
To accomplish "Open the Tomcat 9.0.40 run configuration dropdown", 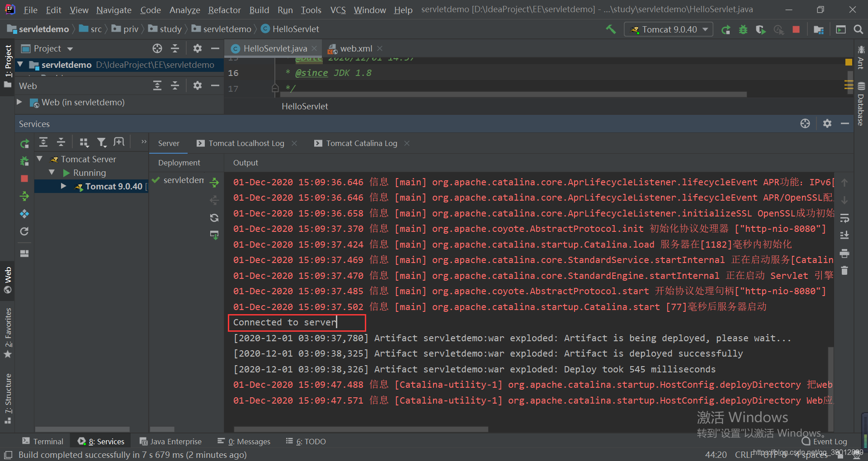I will point(669,29).
